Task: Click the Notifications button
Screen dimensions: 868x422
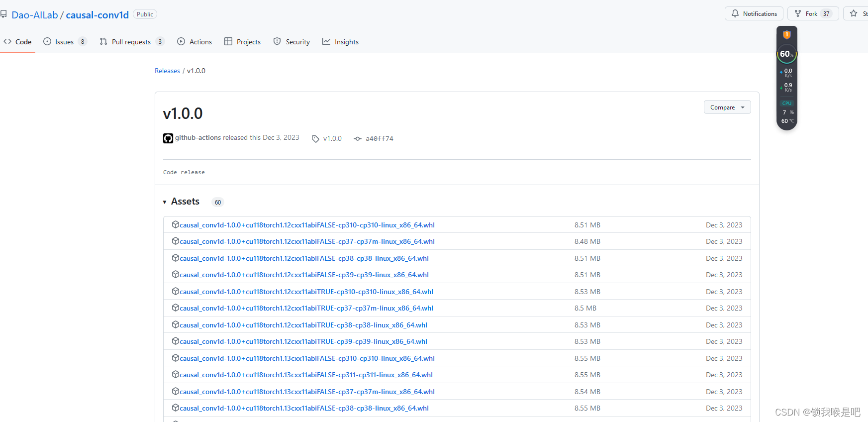Action: point(754,13)
